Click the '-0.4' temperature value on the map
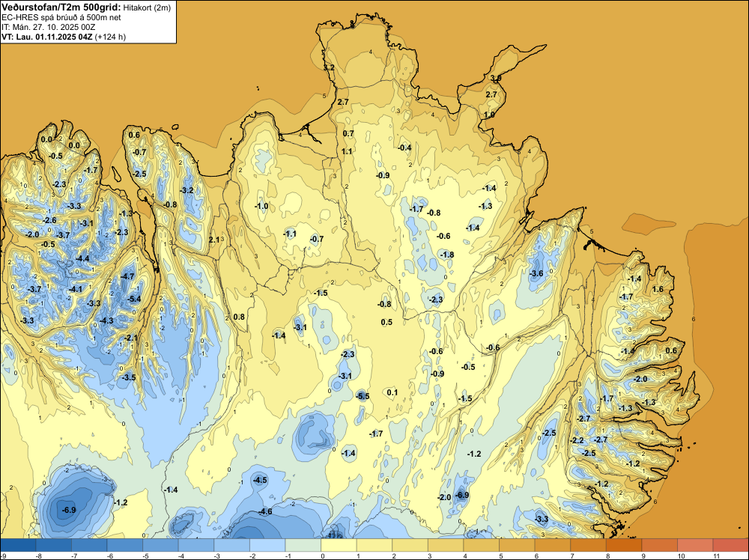The image size is (749, 560). coord(404,147)
